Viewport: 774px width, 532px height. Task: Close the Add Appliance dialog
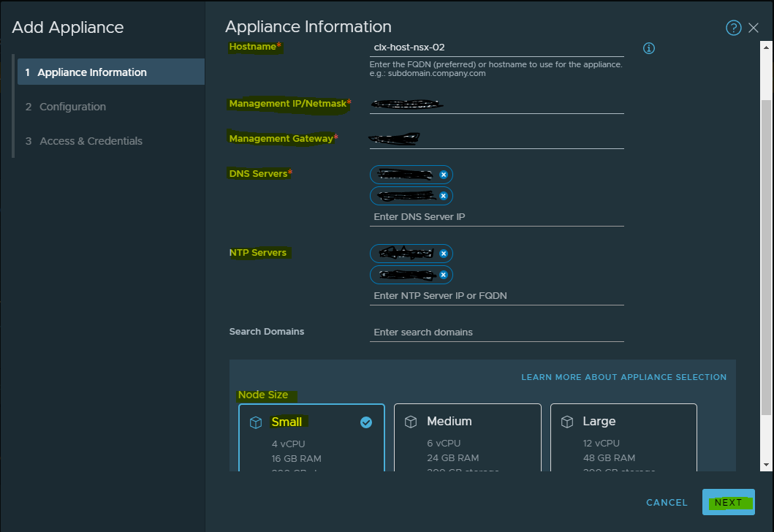click(x=754, y=28)
